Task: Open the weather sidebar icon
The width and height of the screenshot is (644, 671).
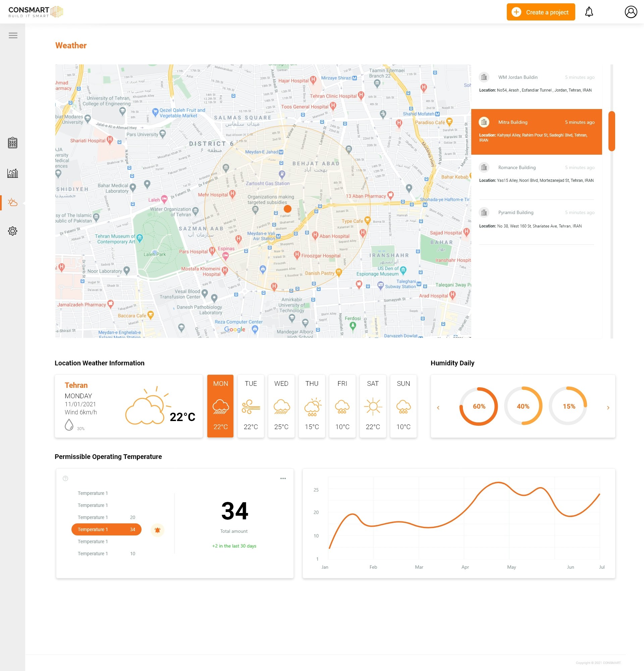Action: coord(13,203)
